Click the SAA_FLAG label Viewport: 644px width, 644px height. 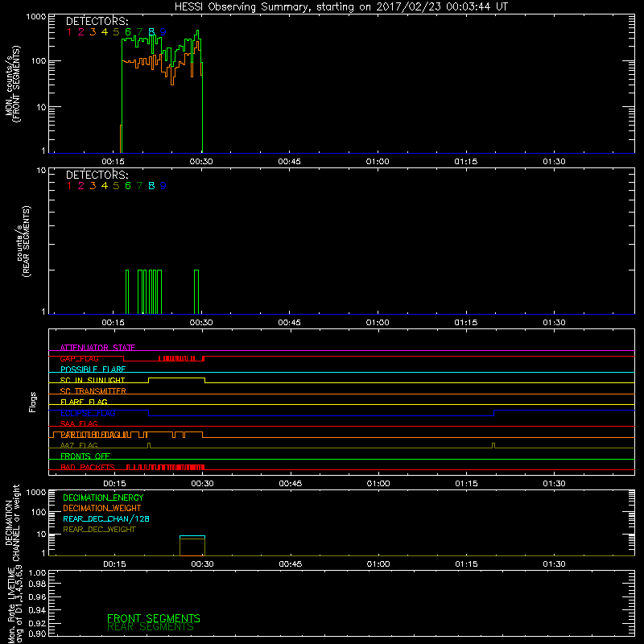pyautogui.click(x=79, y=423)
